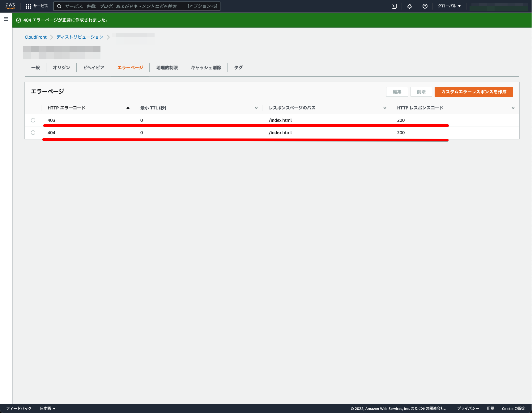Click response code 200 in 404 row
This screenshot has height=413, width=532.
coord(401,133)
